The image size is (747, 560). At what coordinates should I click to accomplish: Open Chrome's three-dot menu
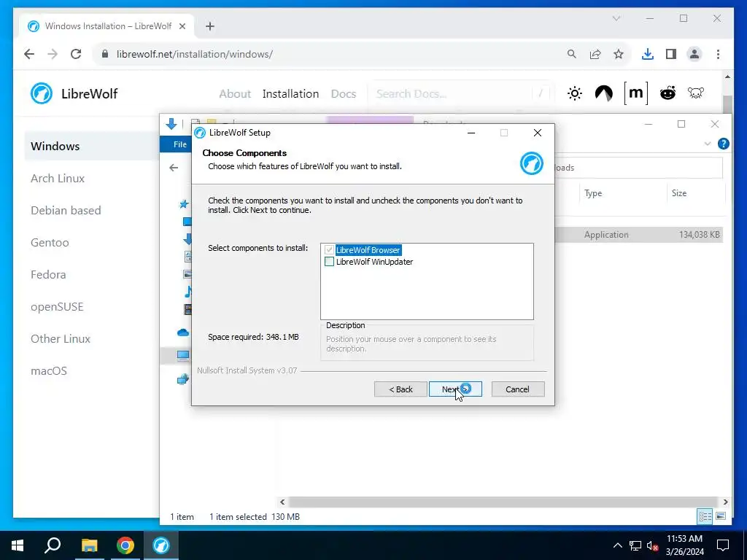[718, 54]
